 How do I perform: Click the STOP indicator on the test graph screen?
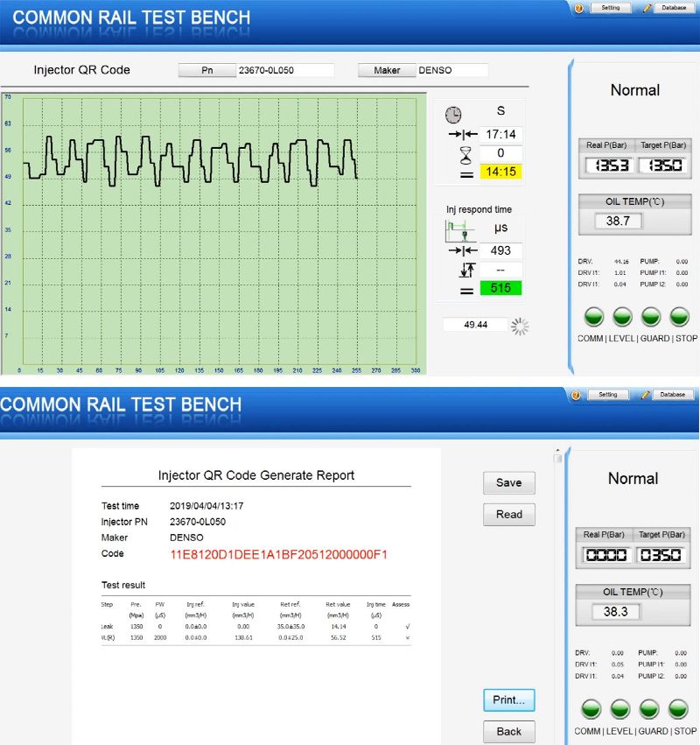coord(679,317)
